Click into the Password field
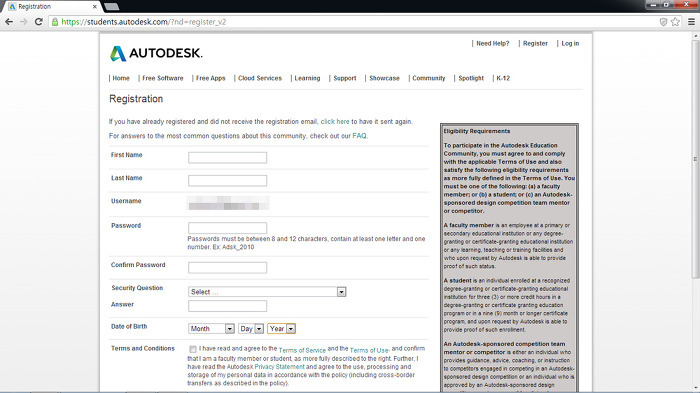The image size is (700, 393). tap(227, 228)
